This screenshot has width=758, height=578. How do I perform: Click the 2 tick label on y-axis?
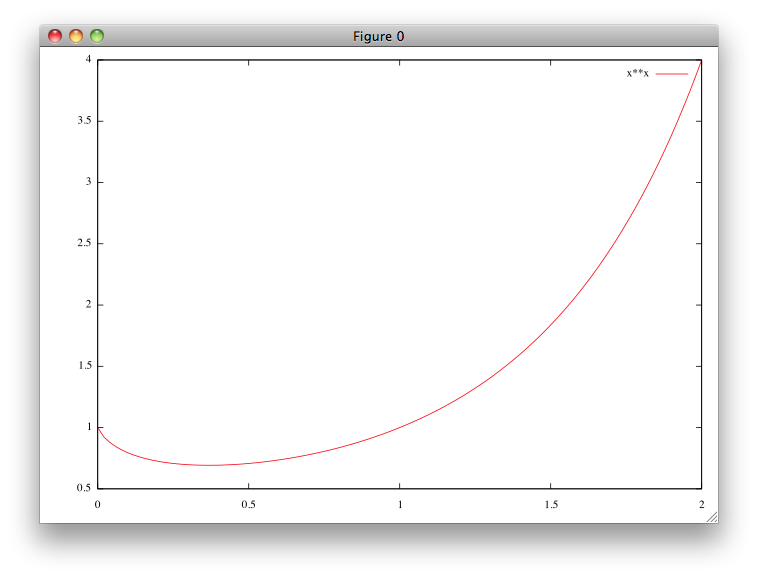(x=87, y=305)
